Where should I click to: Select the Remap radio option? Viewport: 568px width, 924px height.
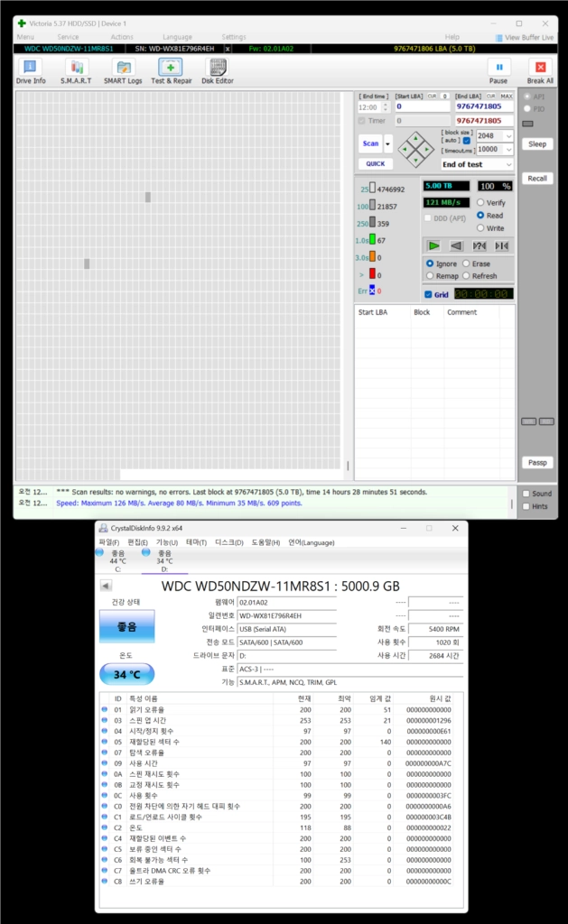tap(430, 276)
